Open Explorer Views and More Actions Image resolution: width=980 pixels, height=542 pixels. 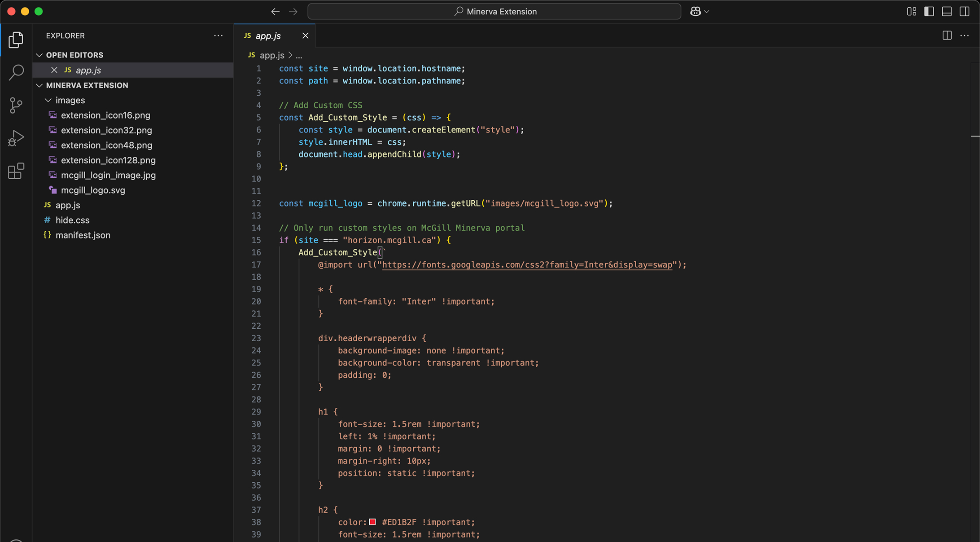click(219, 35)
